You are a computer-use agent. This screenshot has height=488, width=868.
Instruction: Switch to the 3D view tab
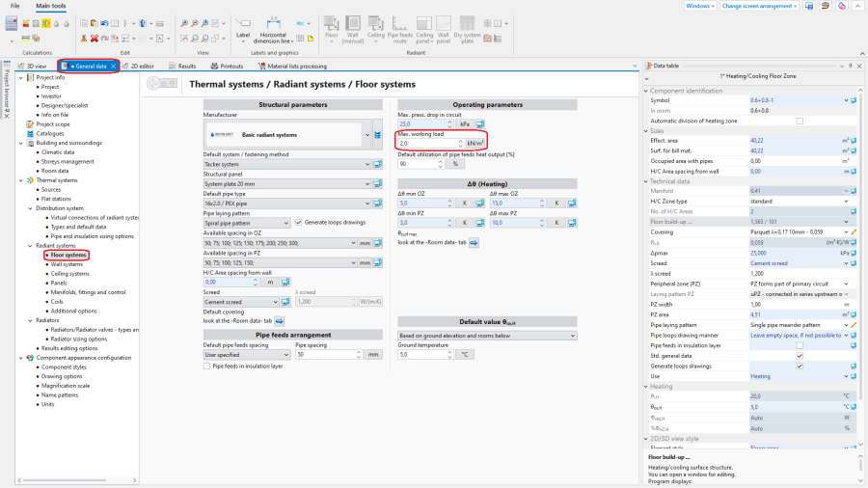[x=33, y=67]
